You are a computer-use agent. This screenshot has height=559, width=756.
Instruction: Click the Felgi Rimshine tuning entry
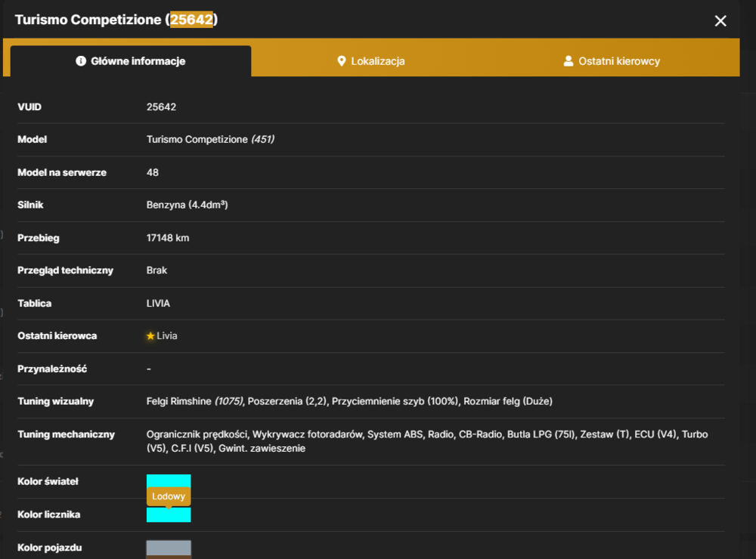195,401
